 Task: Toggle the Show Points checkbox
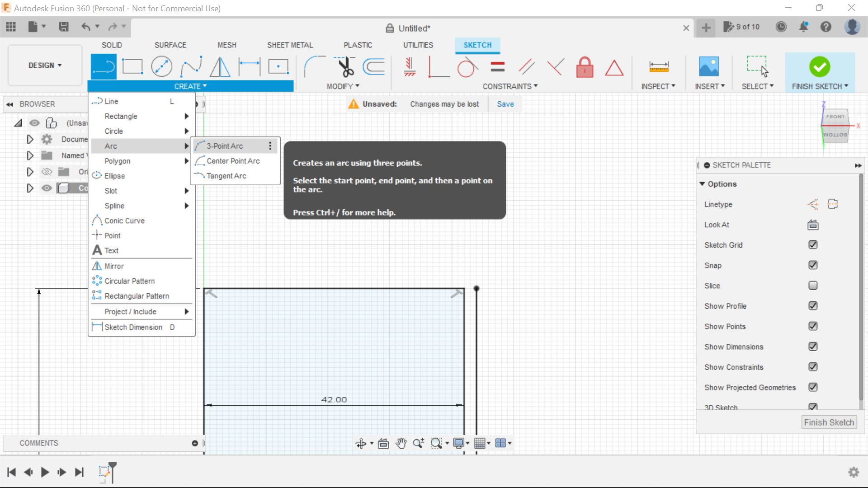click(813, 326)
